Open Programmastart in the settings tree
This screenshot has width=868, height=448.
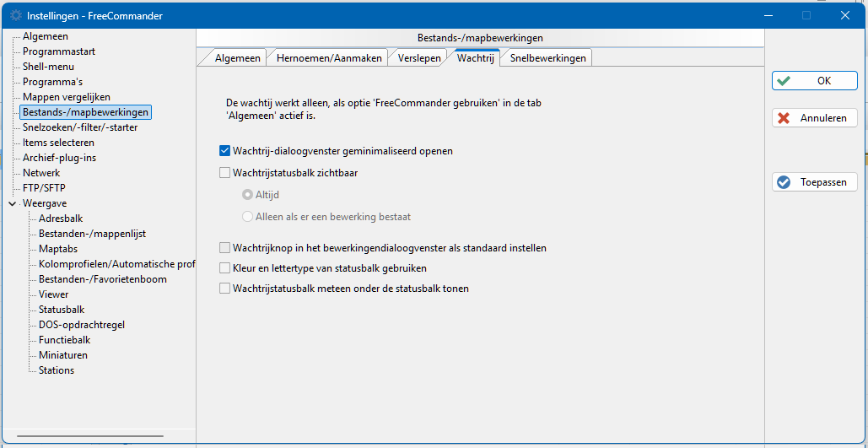(x=59, y=51)
